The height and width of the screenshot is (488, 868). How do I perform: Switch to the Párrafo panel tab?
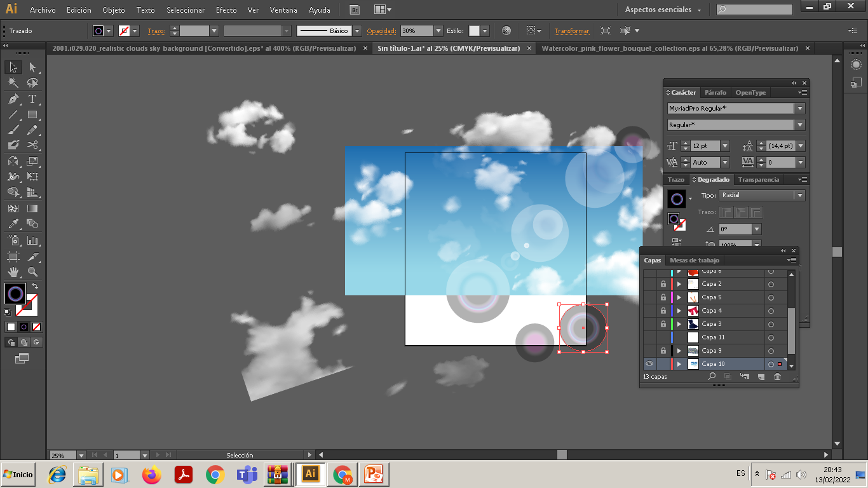coord(715,93)
